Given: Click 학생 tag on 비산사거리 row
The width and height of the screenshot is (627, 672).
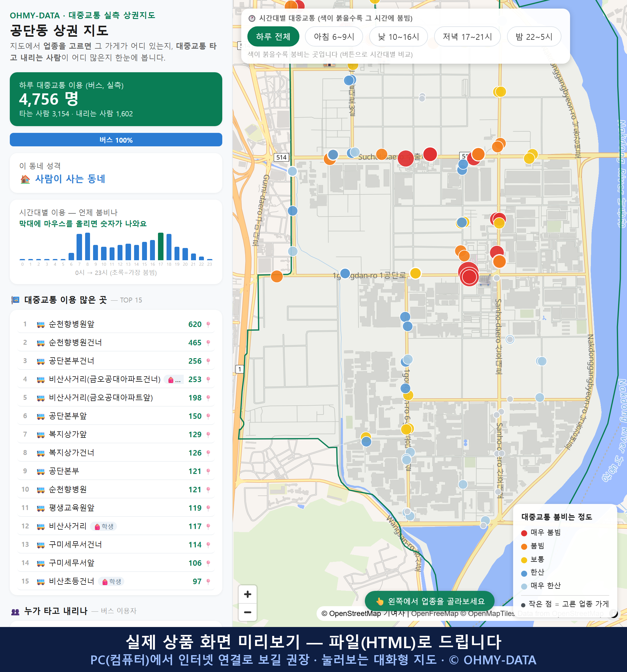Looking at the screenshot, I should click(x=104, y=526).
